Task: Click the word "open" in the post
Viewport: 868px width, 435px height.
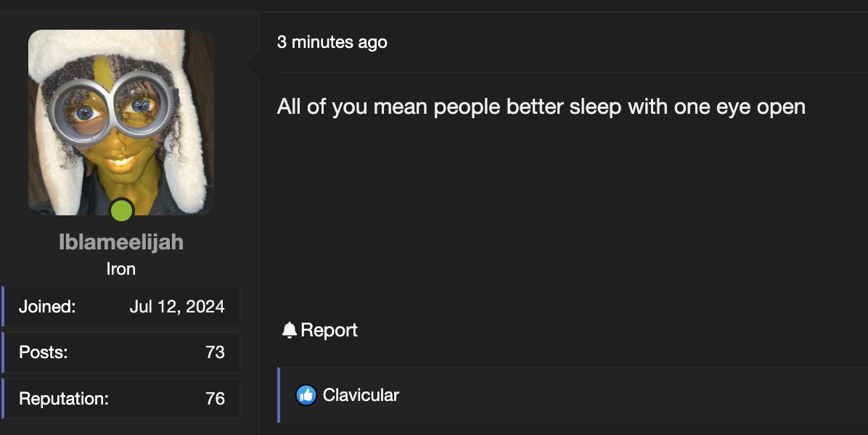Action: (781, 107)
